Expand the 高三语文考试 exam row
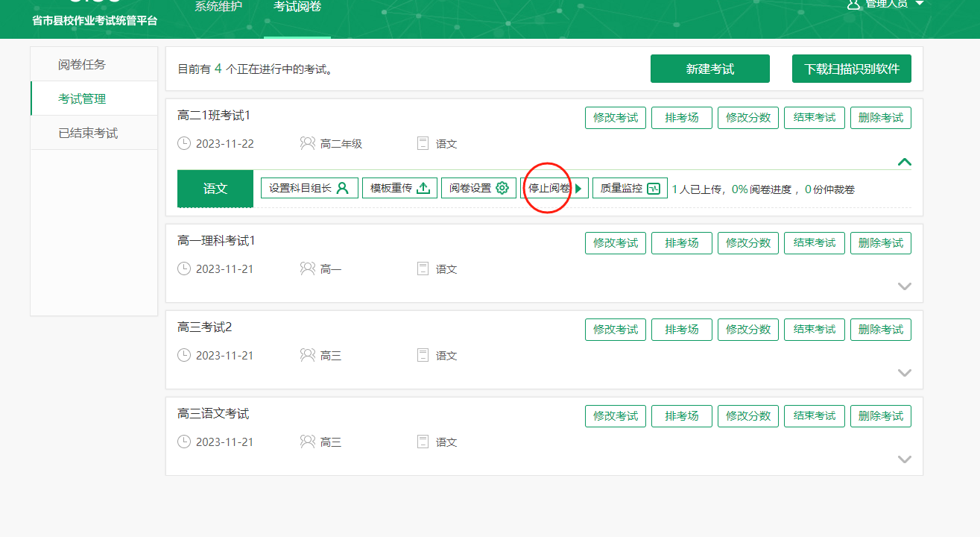 [x=905, y=459]
